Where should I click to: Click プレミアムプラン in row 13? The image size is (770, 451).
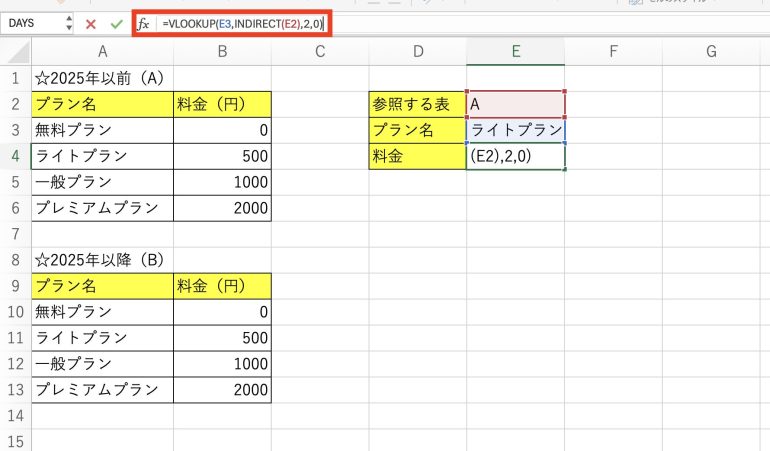click(102, 390)
